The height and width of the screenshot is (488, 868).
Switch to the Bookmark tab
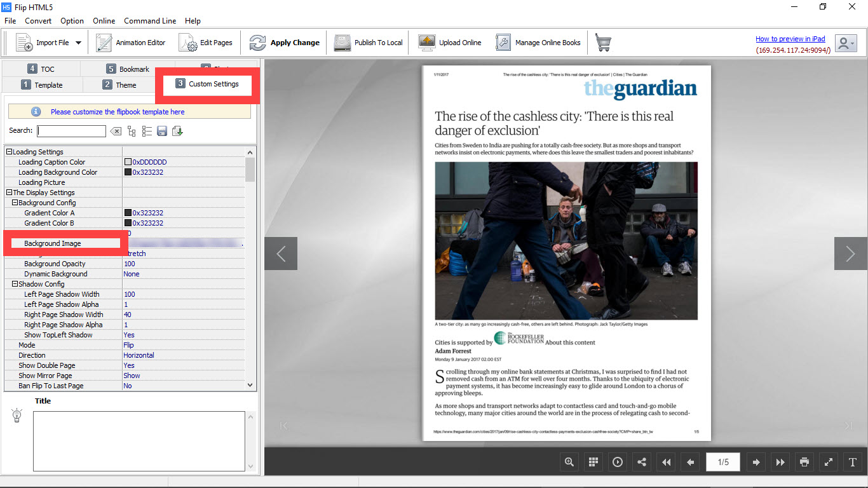coord(128,69)
